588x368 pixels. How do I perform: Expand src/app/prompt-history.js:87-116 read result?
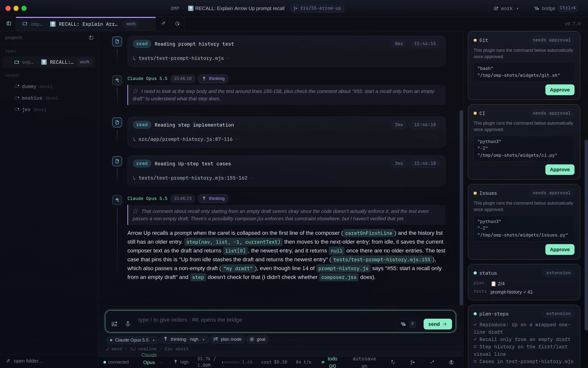tap(185, 139)
